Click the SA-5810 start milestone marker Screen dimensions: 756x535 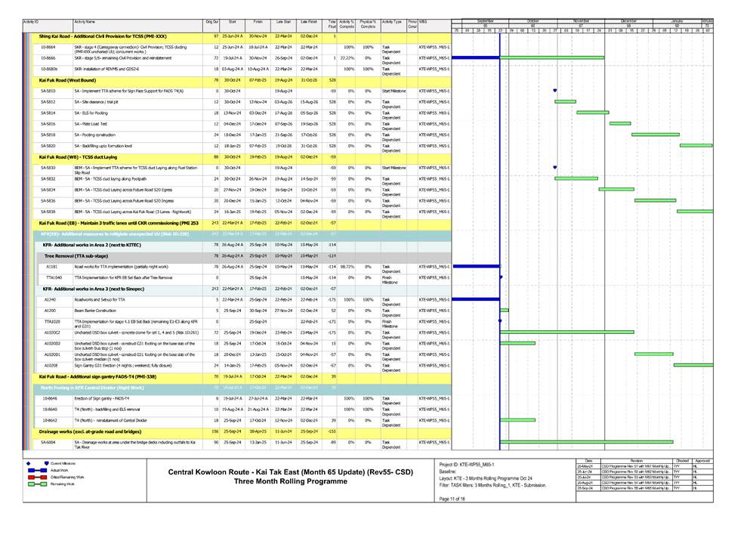click(555, 91)
